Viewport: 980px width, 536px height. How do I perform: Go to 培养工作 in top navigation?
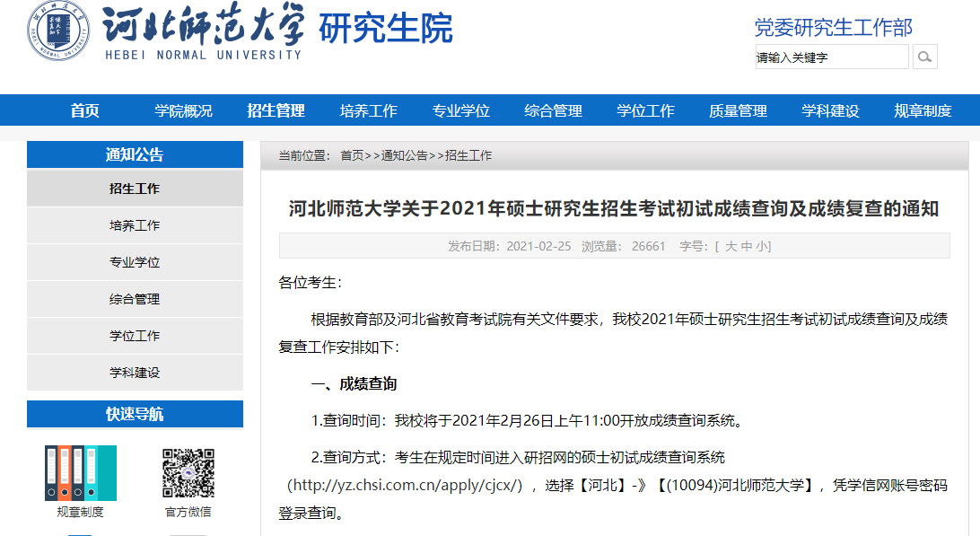click(368, 110)
